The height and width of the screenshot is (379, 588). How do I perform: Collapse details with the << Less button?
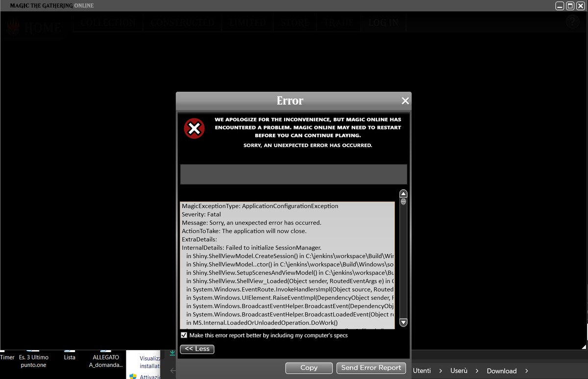coord(197,349)
